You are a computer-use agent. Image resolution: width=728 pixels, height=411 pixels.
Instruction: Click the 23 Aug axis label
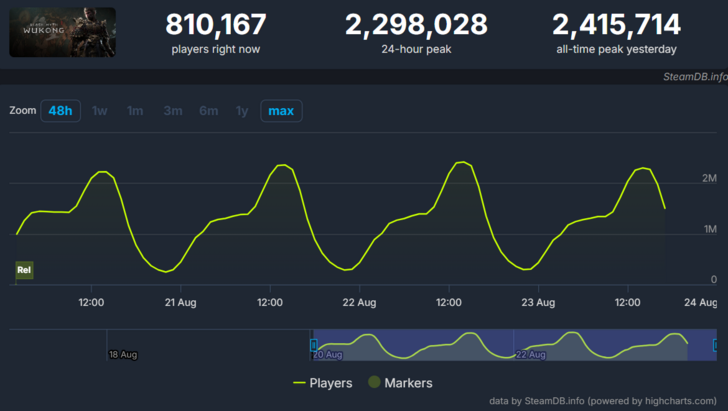(538, 303)
